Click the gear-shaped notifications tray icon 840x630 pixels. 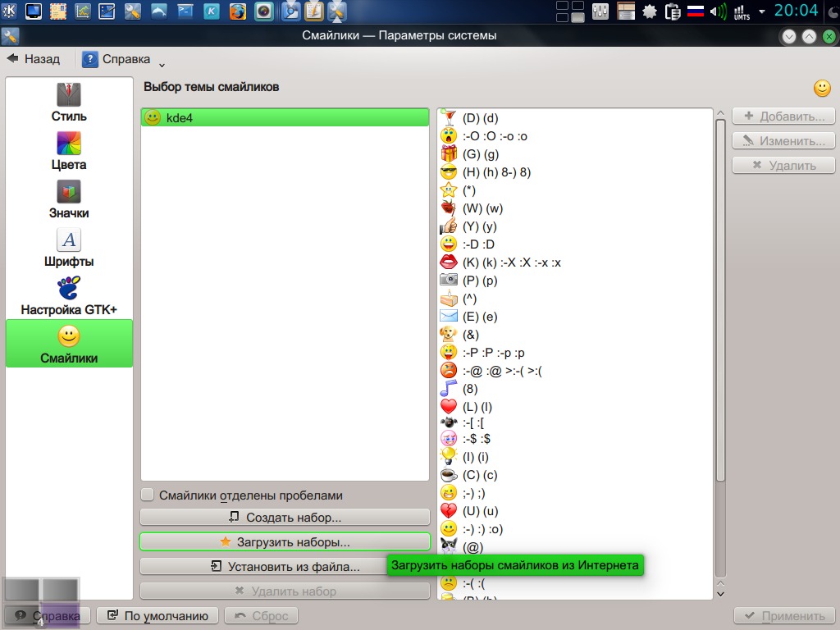point(650,11)
